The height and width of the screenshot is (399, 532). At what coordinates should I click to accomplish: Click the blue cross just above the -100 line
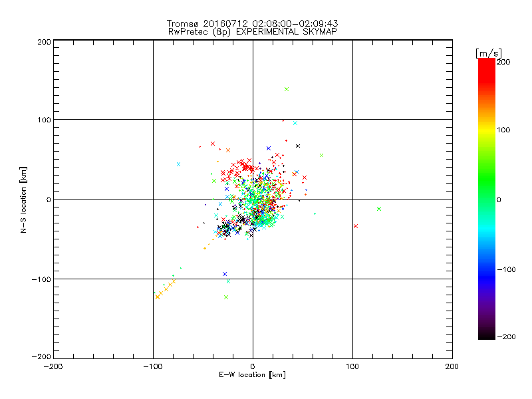[x=225, y=274]
